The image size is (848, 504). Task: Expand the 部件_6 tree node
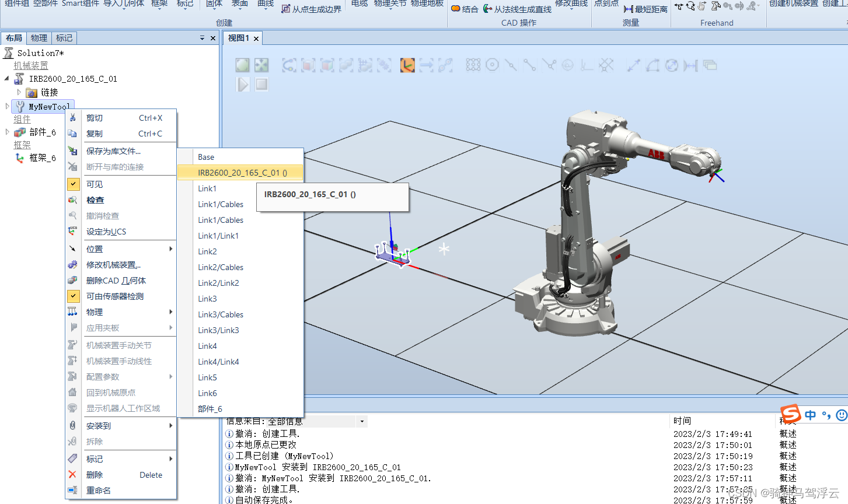7,132
